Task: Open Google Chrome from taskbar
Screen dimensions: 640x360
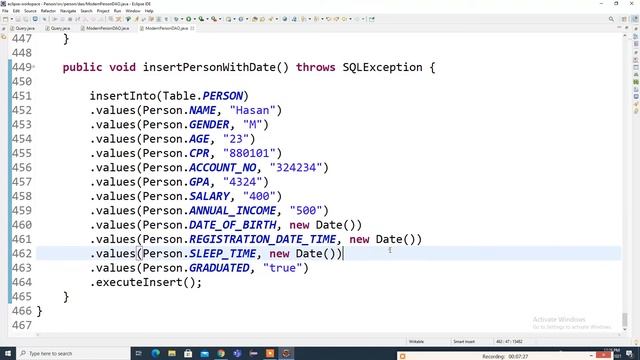Action: coord(221,353)
